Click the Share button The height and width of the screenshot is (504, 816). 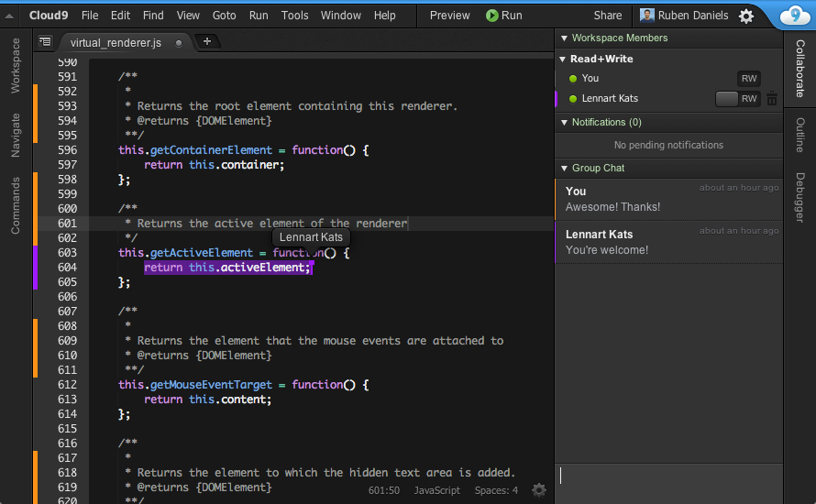pyautogui.click(x=607, y=16)
